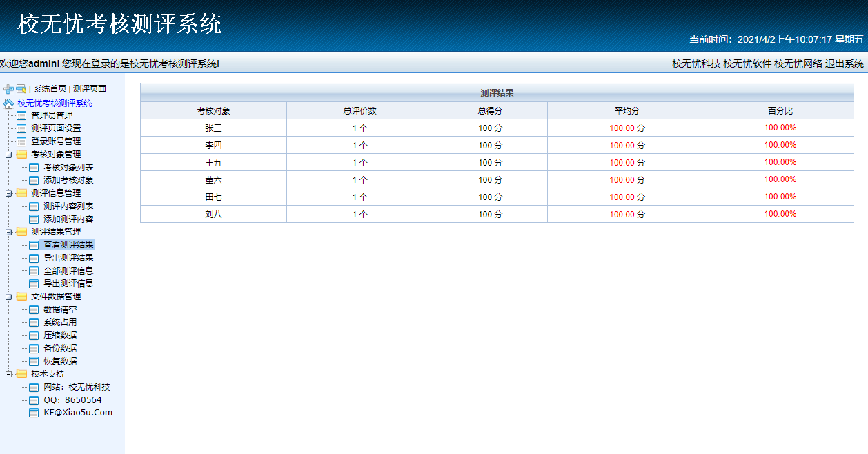This screenshot has height=454, width=868.
Task: Click the QQ: 8650564 entry
Action: click(72, 400)
